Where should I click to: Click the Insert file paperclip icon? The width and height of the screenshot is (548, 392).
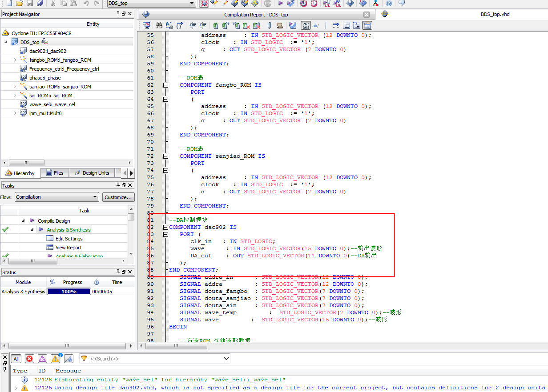[x=270, y=25]
